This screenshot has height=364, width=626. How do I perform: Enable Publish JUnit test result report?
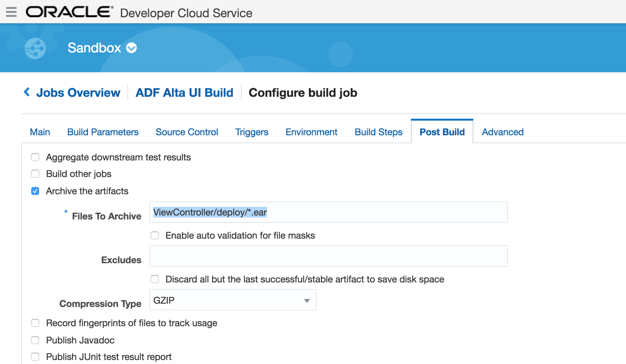point(35,357)
